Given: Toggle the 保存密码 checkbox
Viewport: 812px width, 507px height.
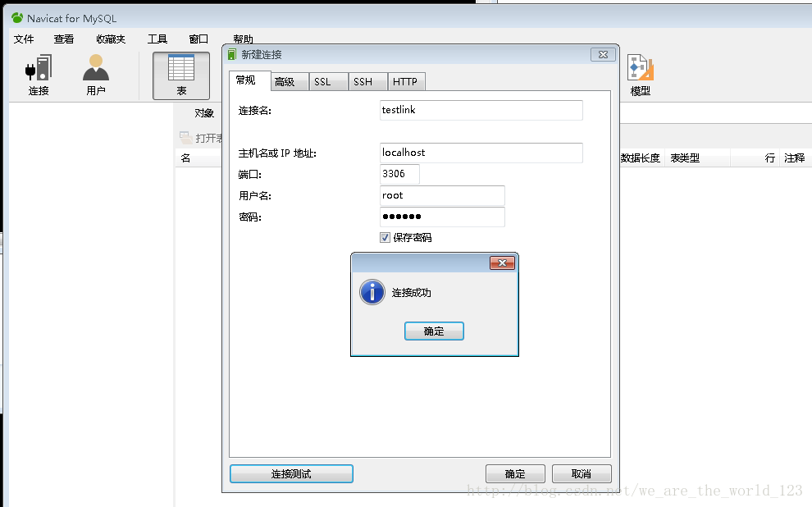Looking at the screenshot, I should tap(385, 238).
